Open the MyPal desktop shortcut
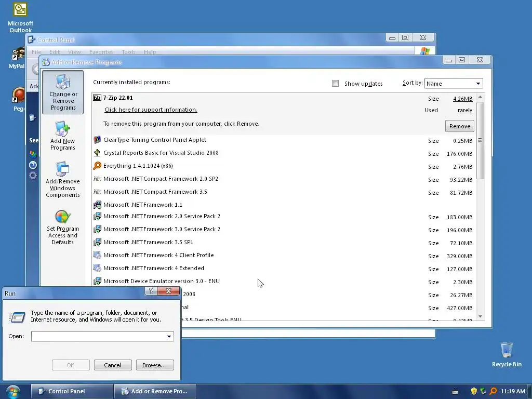 [x=17, y=58]
